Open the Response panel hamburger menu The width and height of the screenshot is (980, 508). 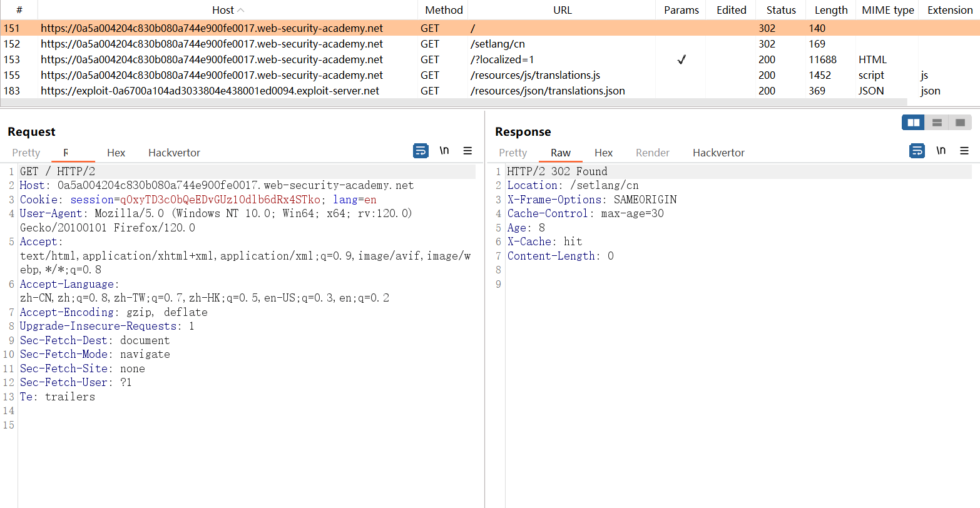coord(964,151)
